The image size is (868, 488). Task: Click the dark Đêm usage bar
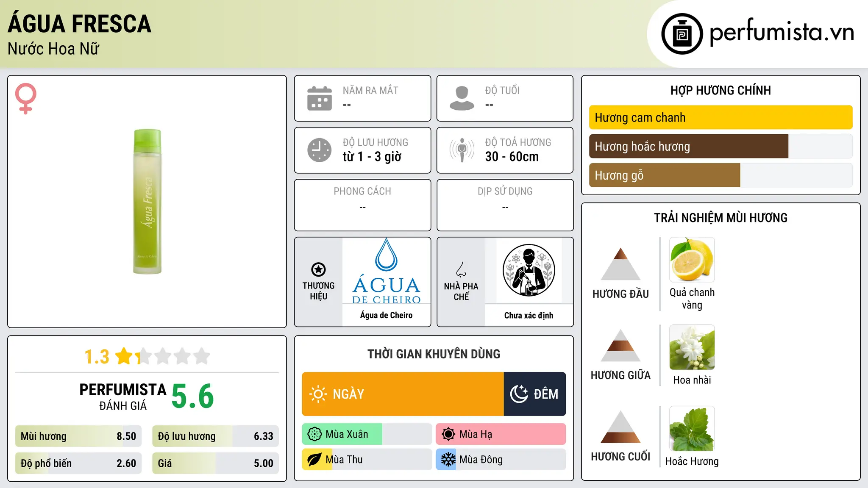click(535, 394)
